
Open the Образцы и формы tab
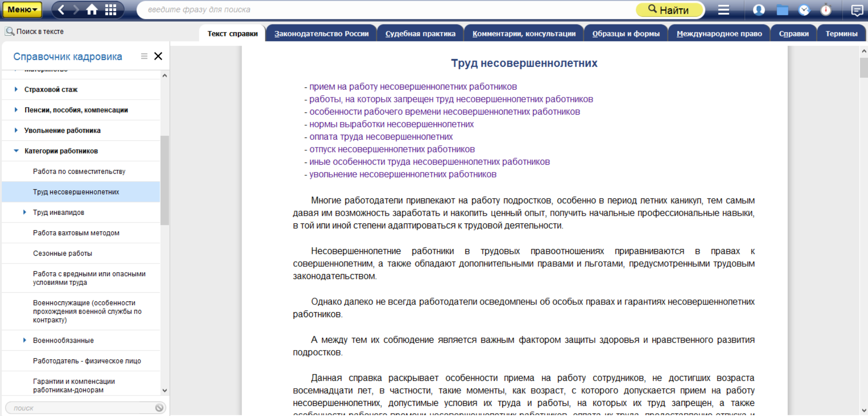(626, 34)
